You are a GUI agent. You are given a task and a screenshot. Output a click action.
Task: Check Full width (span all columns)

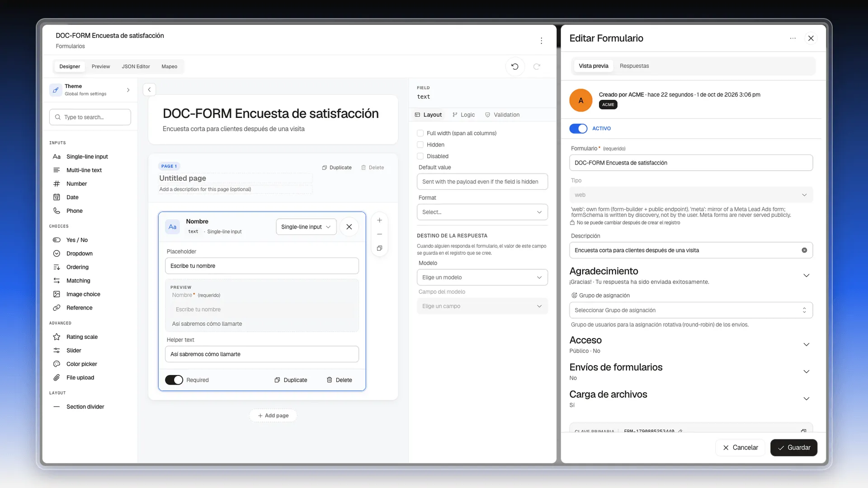[x=420, y=133]
